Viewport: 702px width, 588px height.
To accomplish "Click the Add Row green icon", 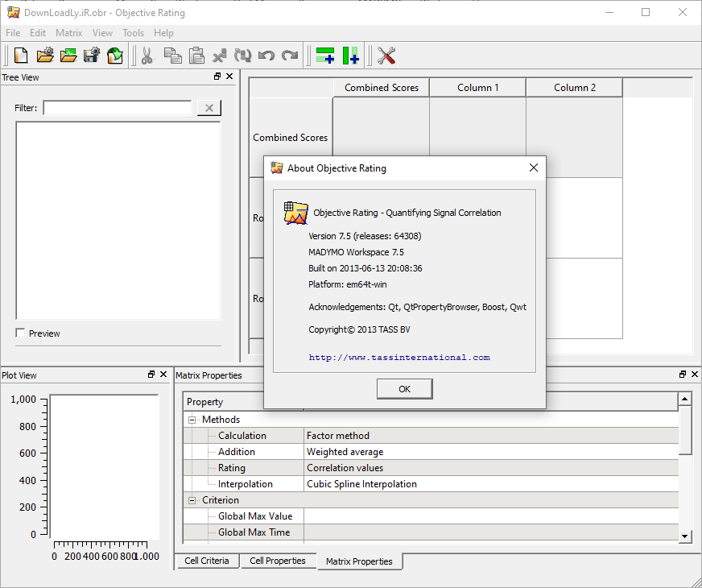I will pyautogui.click(x=325, y=56).
